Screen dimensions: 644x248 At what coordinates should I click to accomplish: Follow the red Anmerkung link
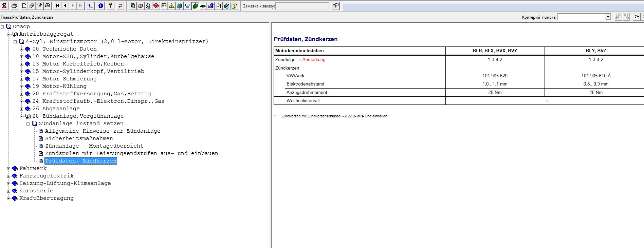(314, 60)
